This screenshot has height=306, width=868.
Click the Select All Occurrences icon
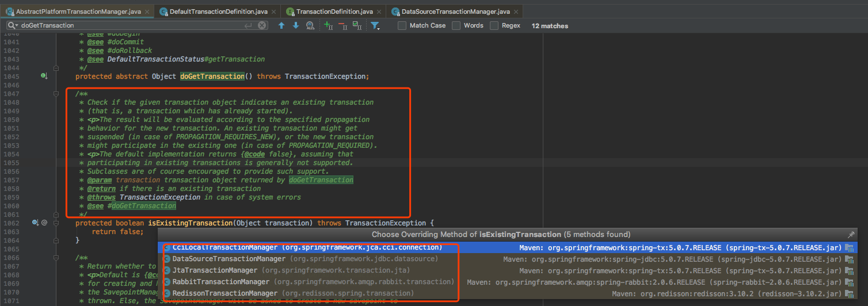tap(357, 25)
